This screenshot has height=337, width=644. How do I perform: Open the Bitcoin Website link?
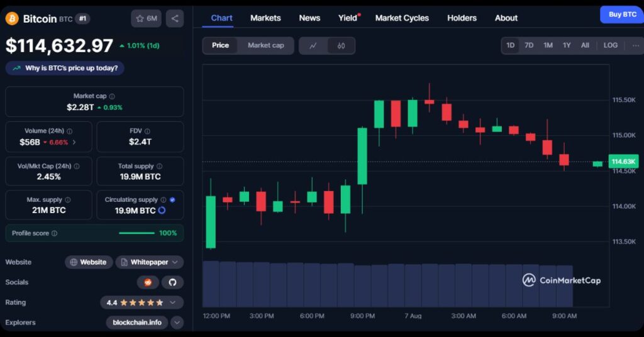coord(89,262)
